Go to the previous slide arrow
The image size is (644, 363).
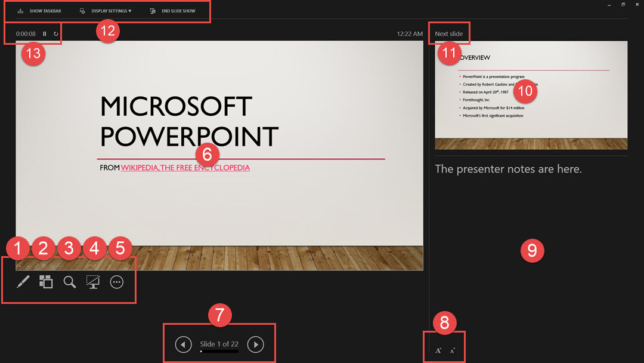(x=184, y=344)
